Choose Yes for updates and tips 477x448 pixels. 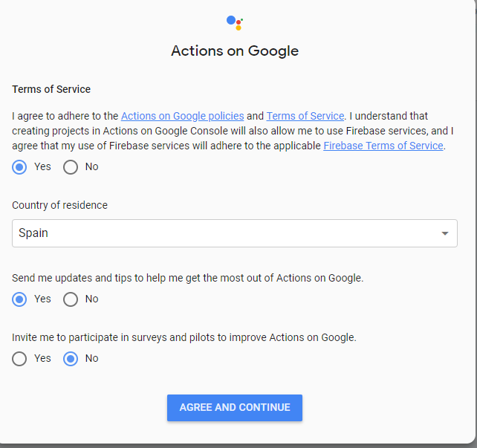(20, 299)
